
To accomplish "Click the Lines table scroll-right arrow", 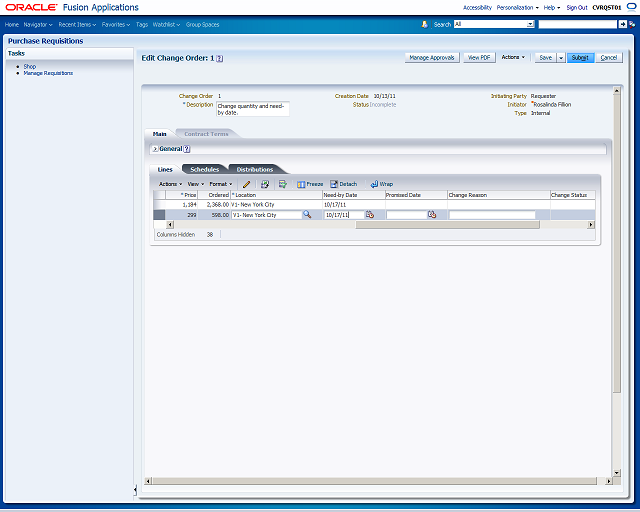I will point(591,225).
